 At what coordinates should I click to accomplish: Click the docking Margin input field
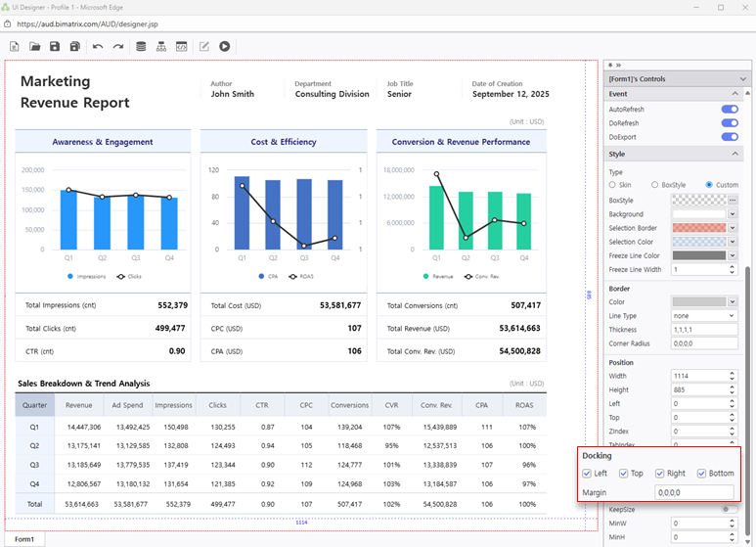click(693, 492)
